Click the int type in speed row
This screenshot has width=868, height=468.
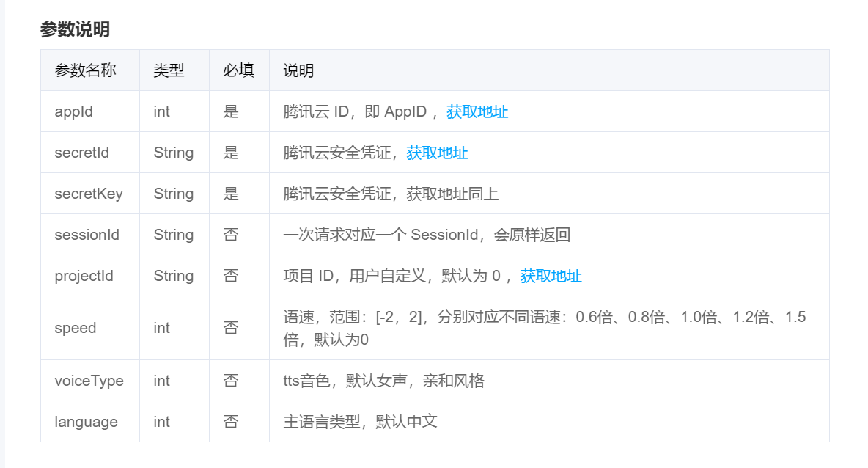click(x=161, y=328)
